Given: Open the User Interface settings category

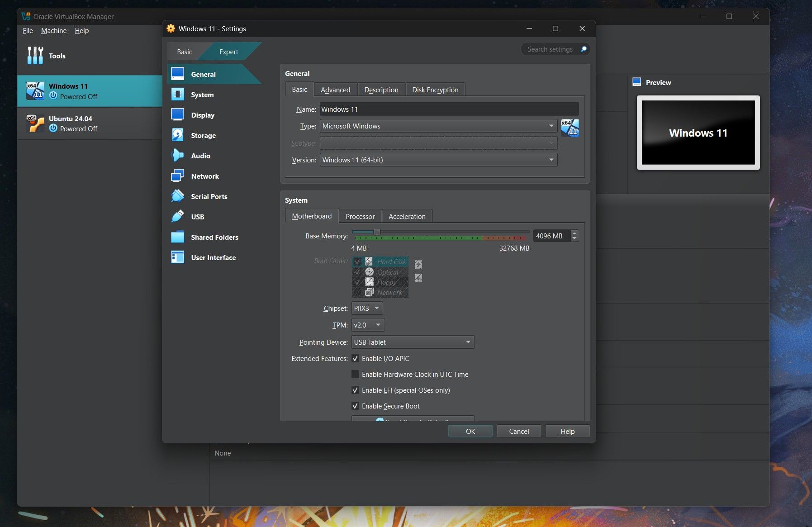Looking at the screenshot, I should tap(214, 257).
